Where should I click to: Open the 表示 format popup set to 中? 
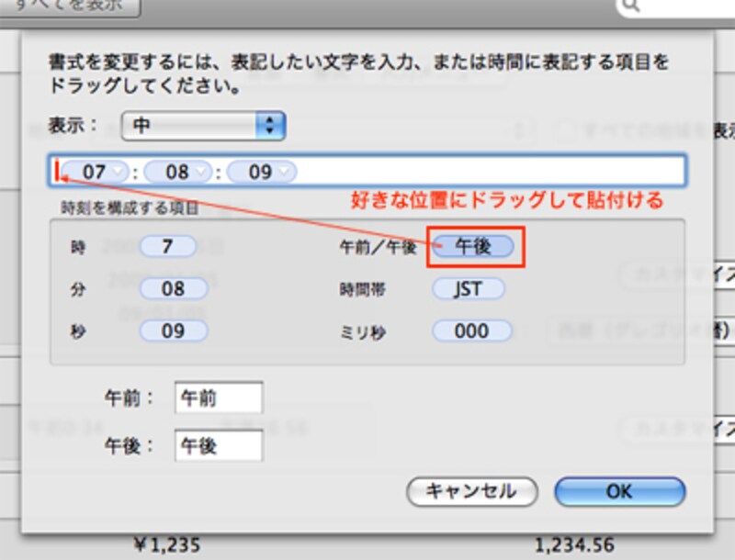(x=203, y=126)
